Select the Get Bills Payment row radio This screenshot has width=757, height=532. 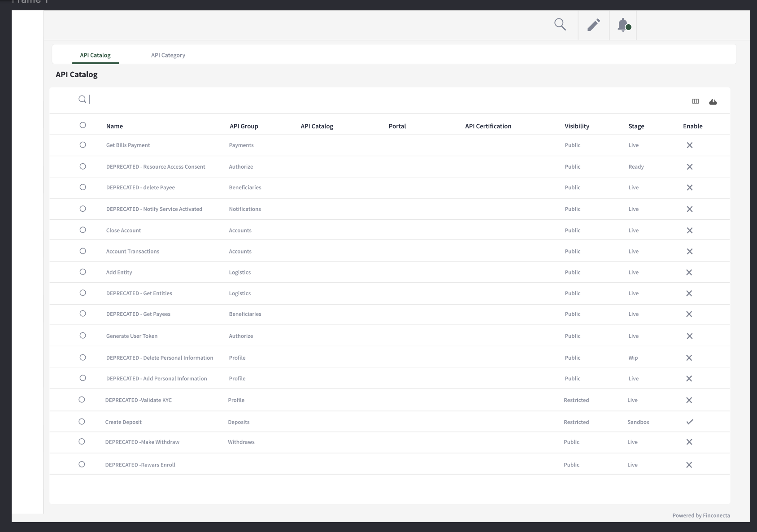83,145
